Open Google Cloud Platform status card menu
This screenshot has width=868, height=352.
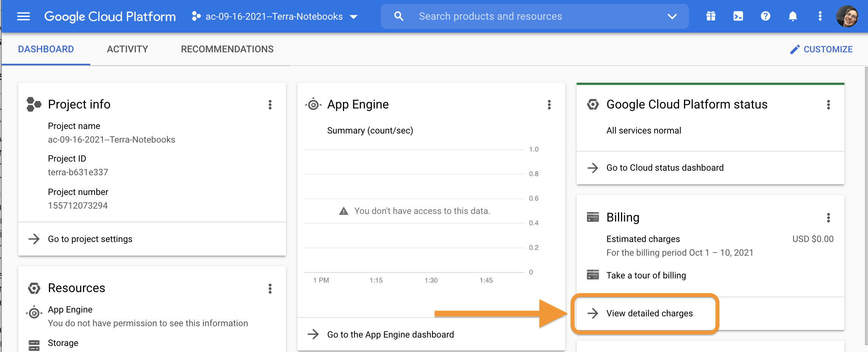(x=828, y=105)
